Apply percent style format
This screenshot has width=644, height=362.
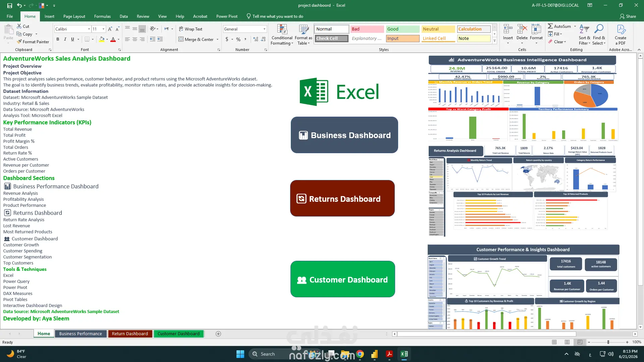click(238, 39)
